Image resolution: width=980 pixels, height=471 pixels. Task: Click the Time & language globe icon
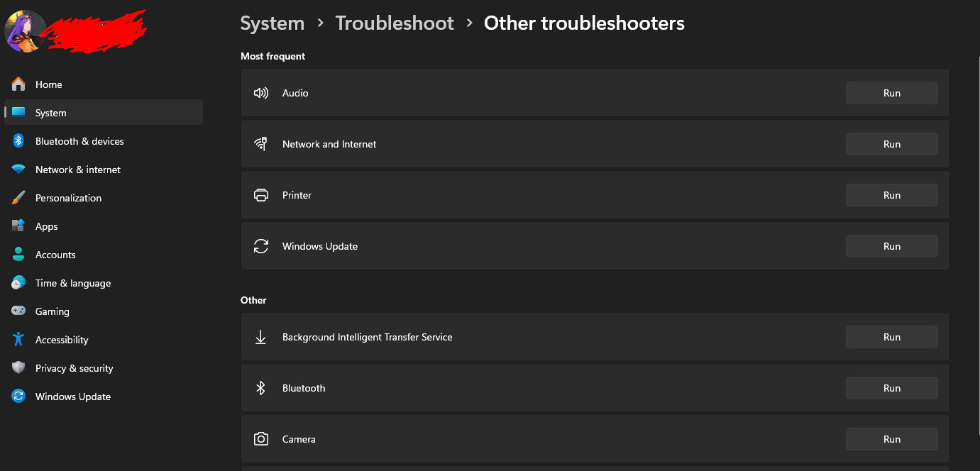click(x=18, y=283)
